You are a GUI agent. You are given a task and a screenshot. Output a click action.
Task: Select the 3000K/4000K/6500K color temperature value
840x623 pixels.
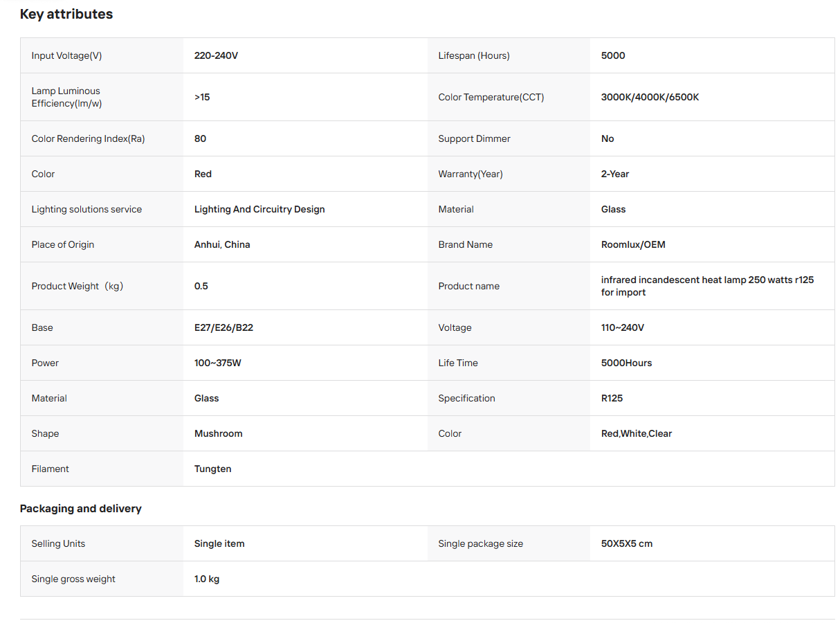coord(650,97)
